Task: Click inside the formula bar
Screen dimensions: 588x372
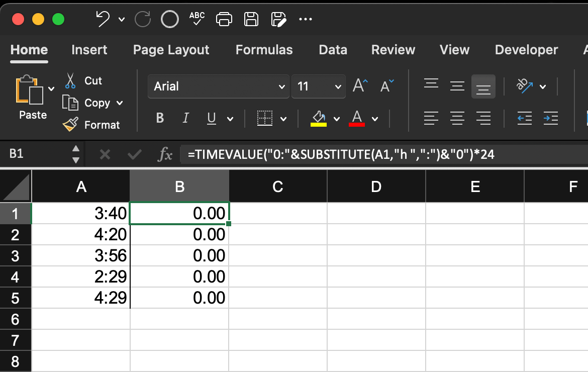Action: pyautogui.click(x=352, y=154)
